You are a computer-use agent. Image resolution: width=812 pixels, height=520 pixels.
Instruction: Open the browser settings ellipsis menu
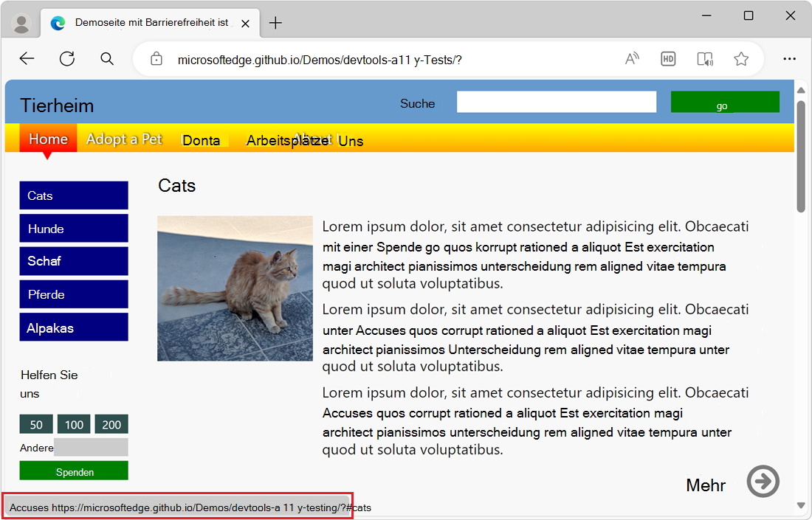[x=790, y=58]
